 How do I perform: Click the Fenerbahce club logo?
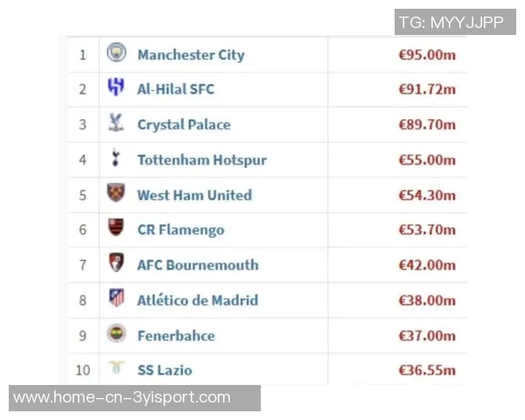pos(116,333)
